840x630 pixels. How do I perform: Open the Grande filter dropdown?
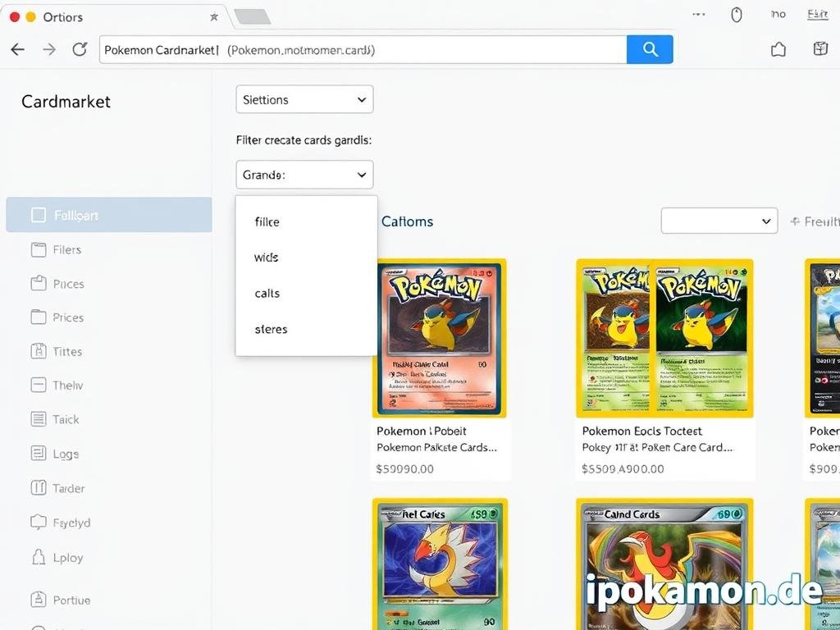coord(304,175)
